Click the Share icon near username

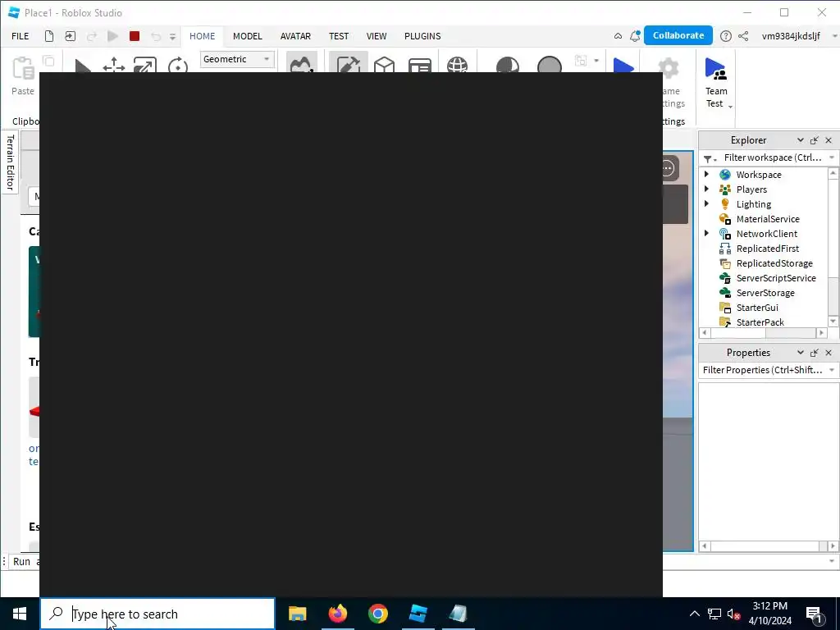point(743,36)
